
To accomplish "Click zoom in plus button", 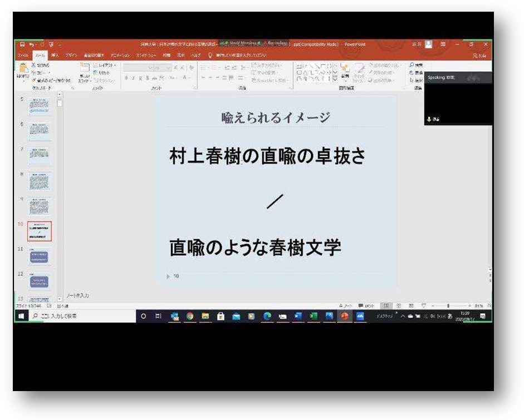I will 469,305.
